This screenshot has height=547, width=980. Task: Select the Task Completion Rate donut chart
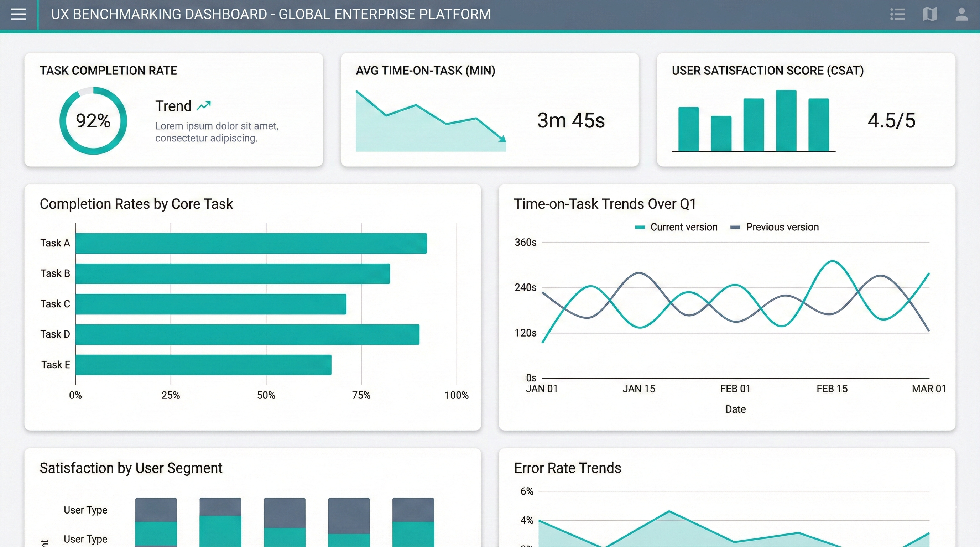[93, 121]
